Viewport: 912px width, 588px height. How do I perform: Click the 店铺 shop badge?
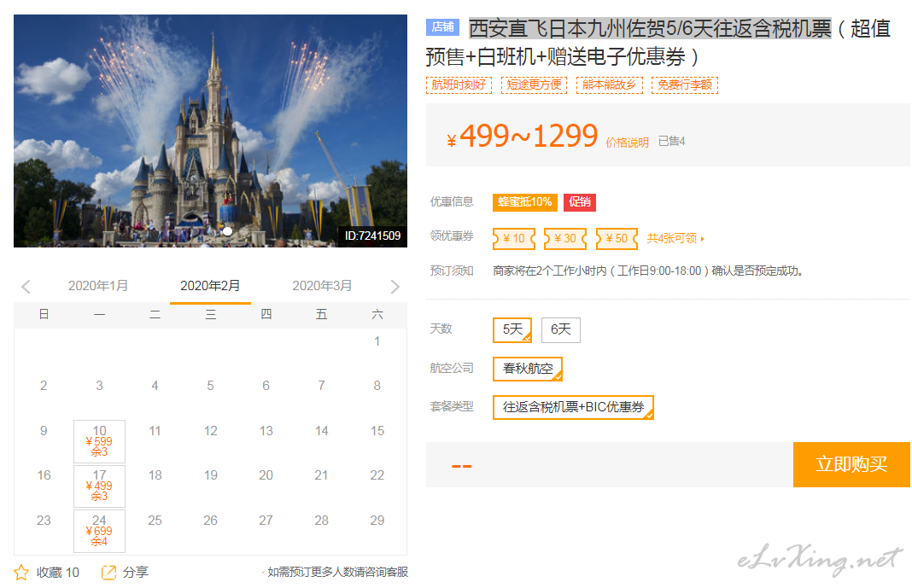[x=442, y=27]
